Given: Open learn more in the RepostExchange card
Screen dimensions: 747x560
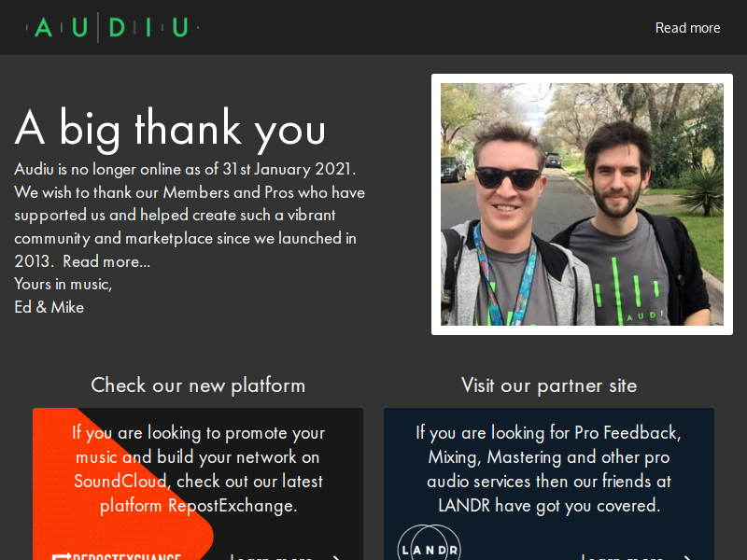Looking at the screenshot, I should [271, 556].
